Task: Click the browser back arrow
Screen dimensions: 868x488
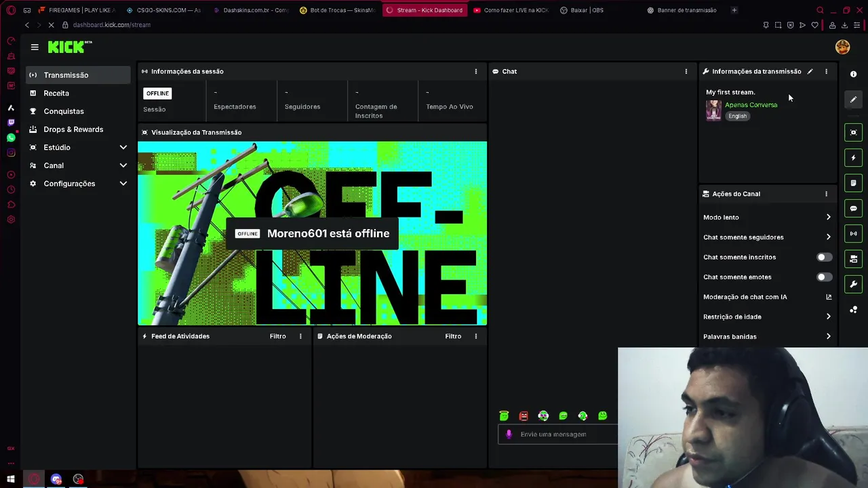Action: [x=27, y=25]
